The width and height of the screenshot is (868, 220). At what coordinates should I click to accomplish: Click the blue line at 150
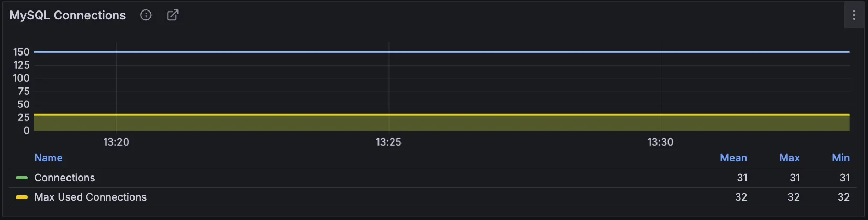coord(441,52)
